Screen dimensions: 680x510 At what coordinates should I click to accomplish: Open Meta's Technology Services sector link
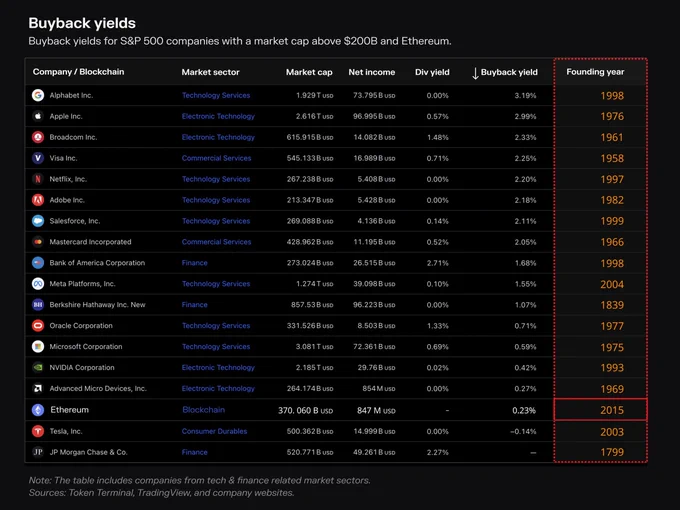(216, 284)
